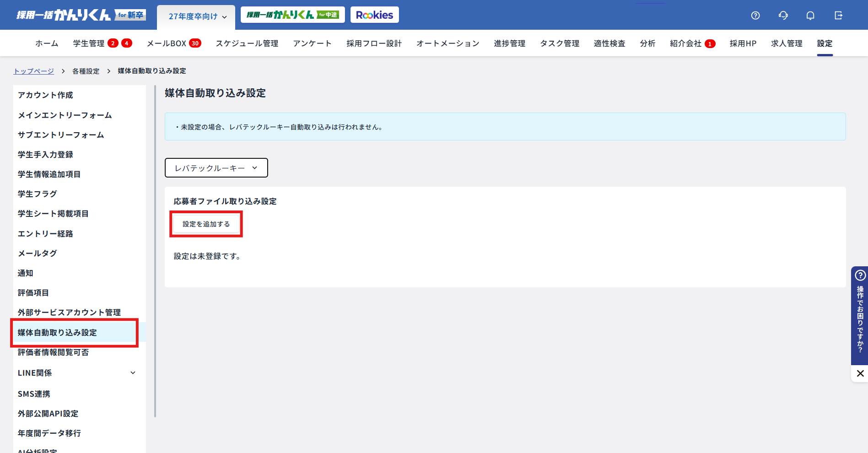The image size is (868, 453).
Task: Click the sidebar vertical scrollbar
Action: coord(155,252)
